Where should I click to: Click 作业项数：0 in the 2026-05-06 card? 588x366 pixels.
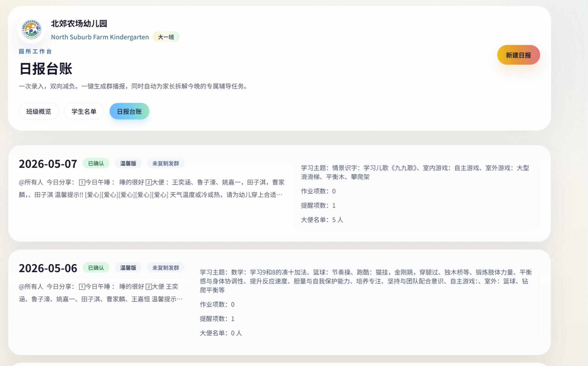point(217,305)
